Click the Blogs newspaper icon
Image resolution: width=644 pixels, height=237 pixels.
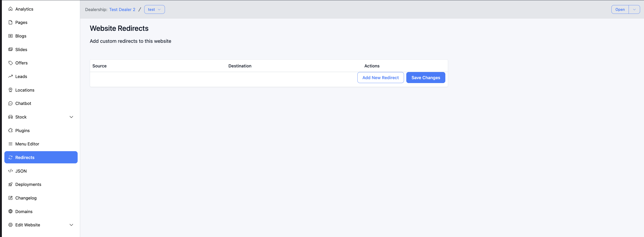(x=10, y=36)
